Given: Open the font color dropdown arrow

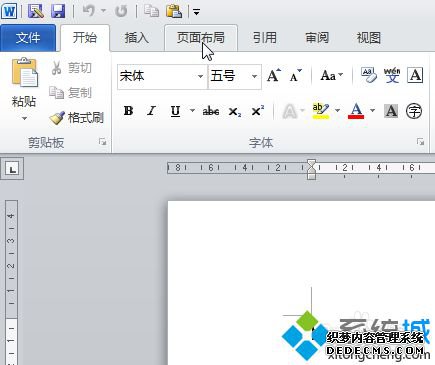Looking at the screenshot, I should tap(372, 110).
